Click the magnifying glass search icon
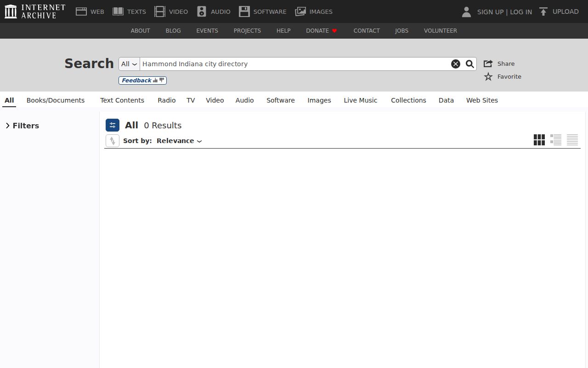This screenshot has width=588, height=368. (469, 64)
